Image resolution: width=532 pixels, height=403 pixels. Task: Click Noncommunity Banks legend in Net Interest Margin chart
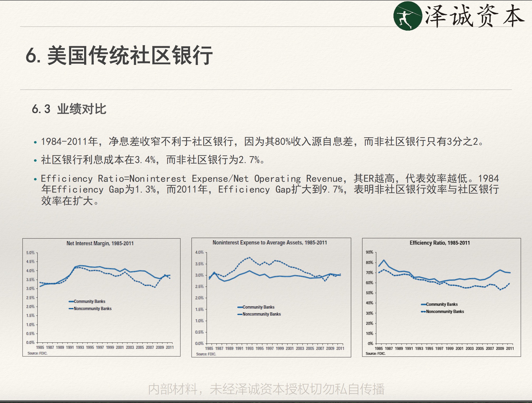[90, 308]
